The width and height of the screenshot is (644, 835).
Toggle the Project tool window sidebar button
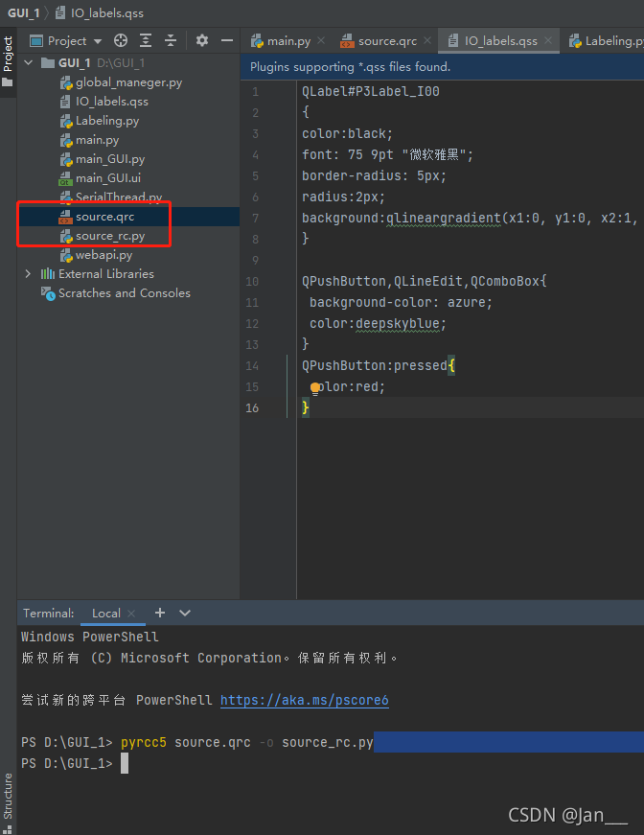pyautogui.click(x=8, y=61)
